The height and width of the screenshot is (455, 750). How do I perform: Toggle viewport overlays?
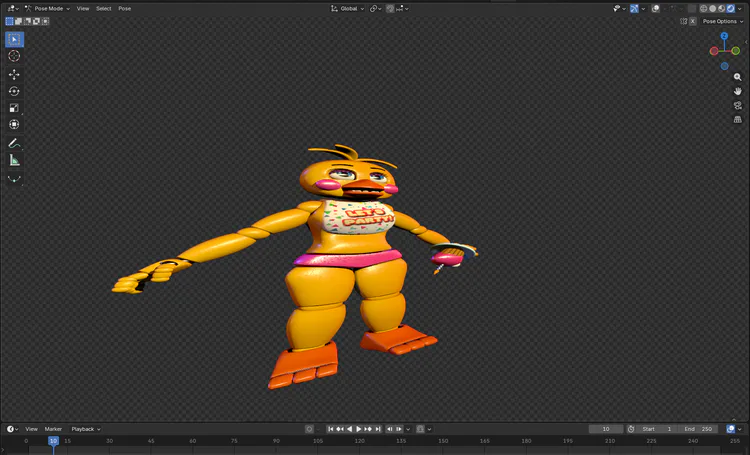click(656, 9)
